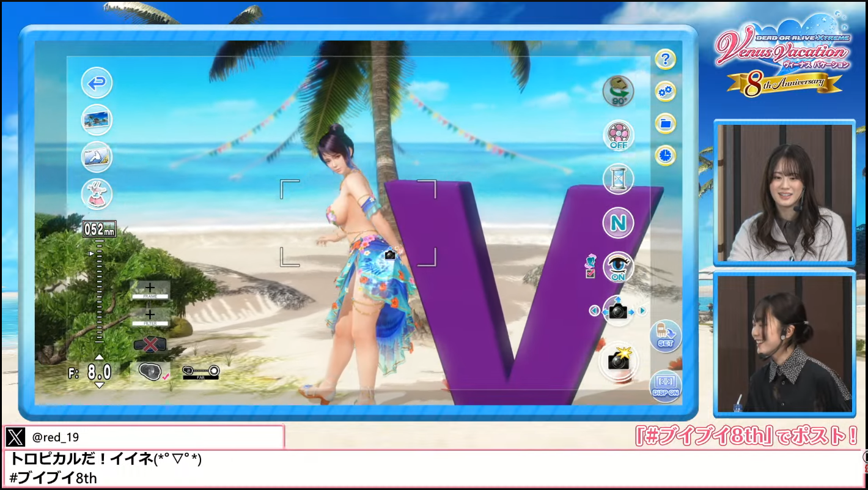This screenshot has height=490, width=868.
Task: Click the camera move icon
Action: point(618,311)
